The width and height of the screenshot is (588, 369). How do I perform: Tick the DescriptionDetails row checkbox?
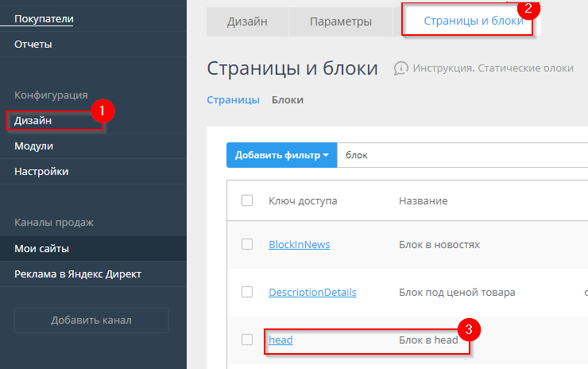point(247,292)
